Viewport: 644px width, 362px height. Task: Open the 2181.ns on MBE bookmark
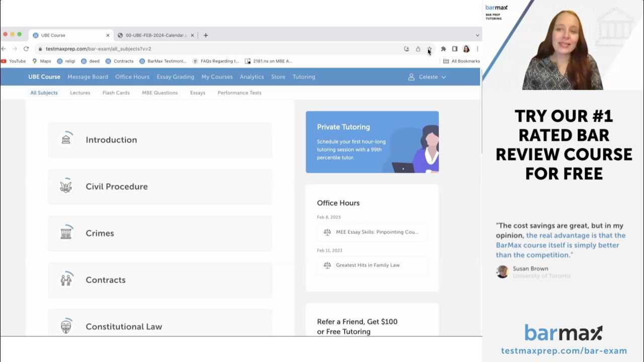pyautogui.click(x=269, y=61)
